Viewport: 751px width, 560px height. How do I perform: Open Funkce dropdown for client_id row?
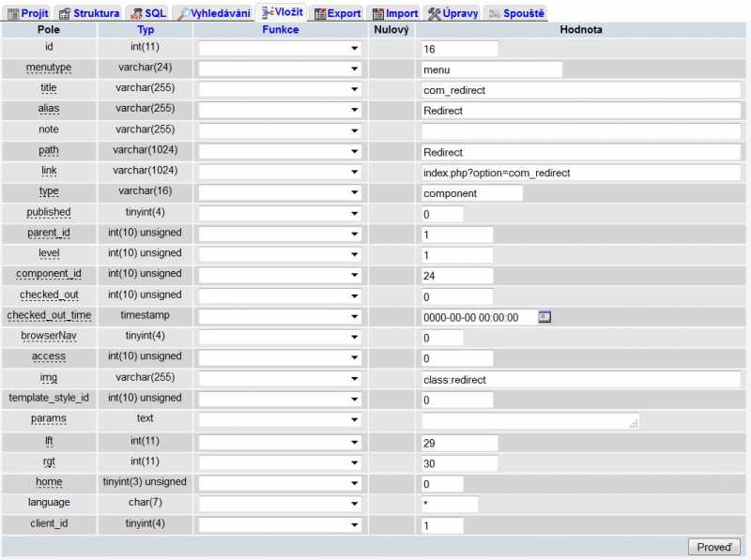click(280, 525)
